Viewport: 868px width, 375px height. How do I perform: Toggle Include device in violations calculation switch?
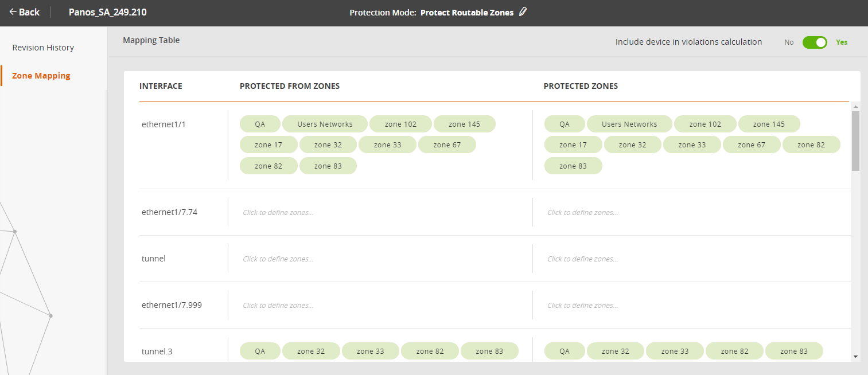(814, 42)
